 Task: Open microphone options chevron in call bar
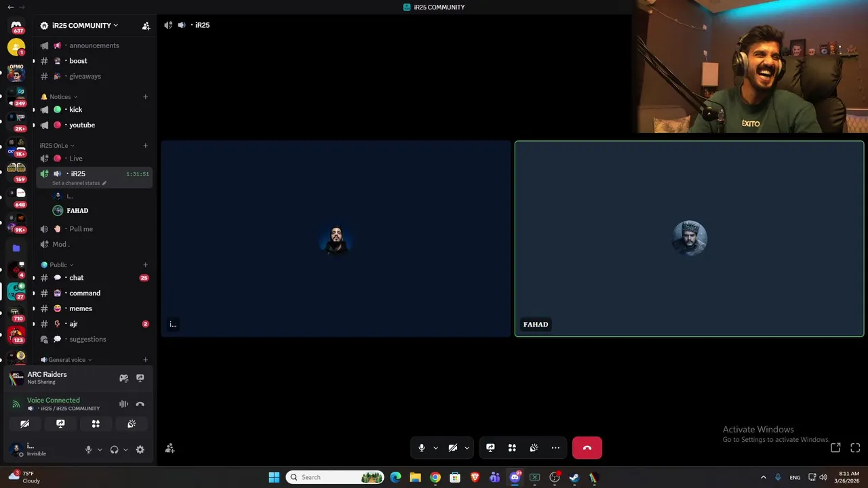click(435, 448)
